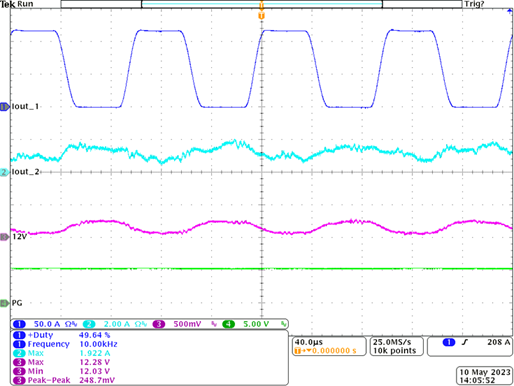Screen dimensions: 514x386
Task: Click channel 1 Iout_1 ground marker
Action: tap(5, 107)
